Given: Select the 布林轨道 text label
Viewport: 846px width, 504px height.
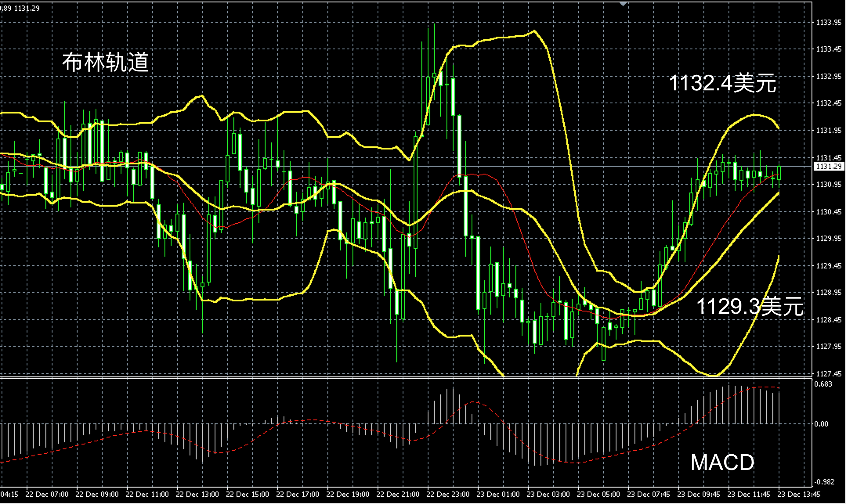Looking at the screenshot, I should (106, 62).
